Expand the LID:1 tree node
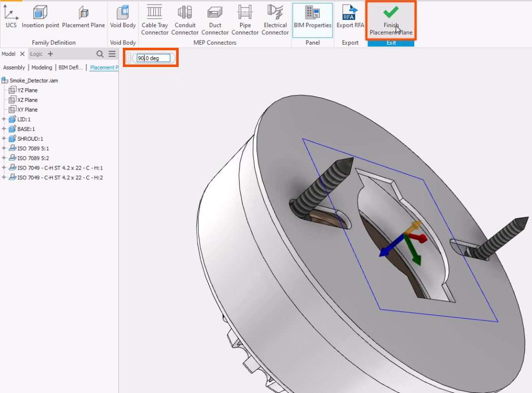Viewport: 532px width, 393px height. tap(4, 119)
